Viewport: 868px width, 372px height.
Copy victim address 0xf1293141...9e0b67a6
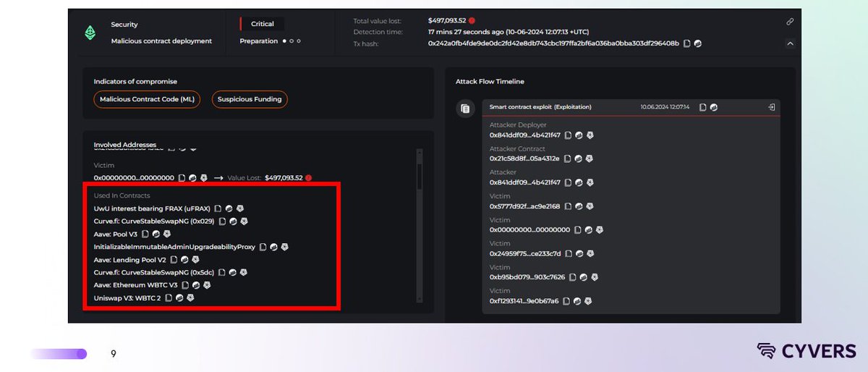tap(566, 301)
